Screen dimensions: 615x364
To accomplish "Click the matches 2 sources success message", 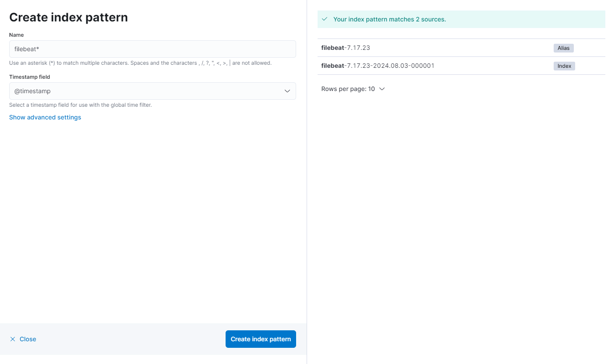I will (x=389, y=19).
